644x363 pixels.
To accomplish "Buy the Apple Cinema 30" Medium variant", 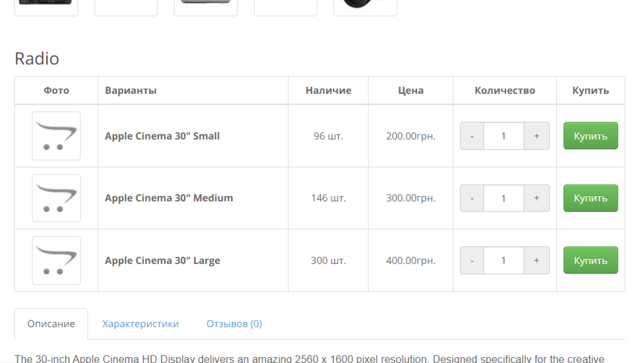I will pyautogui.click(x=590, y=198).
